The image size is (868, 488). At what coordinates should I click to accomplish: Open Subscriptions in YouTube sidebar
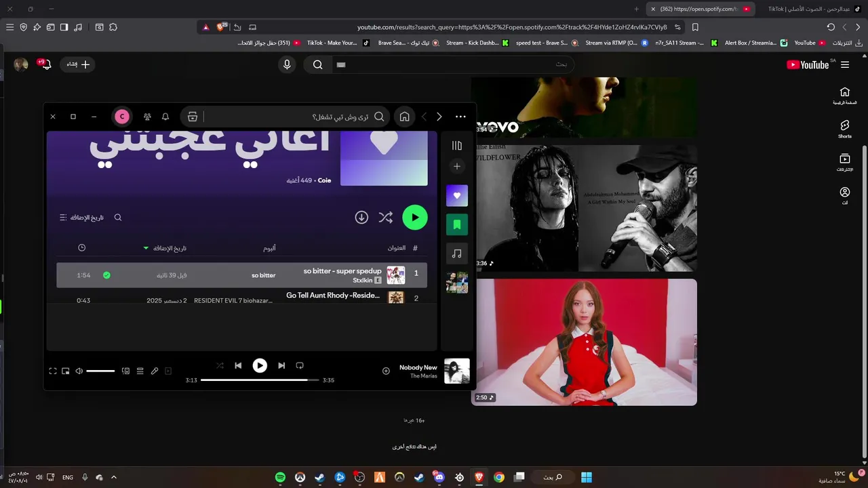845,163
